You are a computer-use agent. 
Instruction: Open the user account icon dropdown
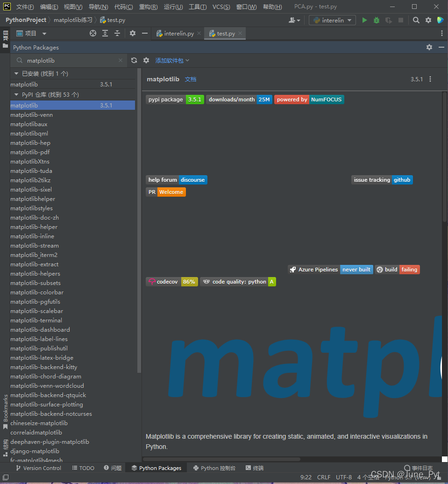point(294,20)
